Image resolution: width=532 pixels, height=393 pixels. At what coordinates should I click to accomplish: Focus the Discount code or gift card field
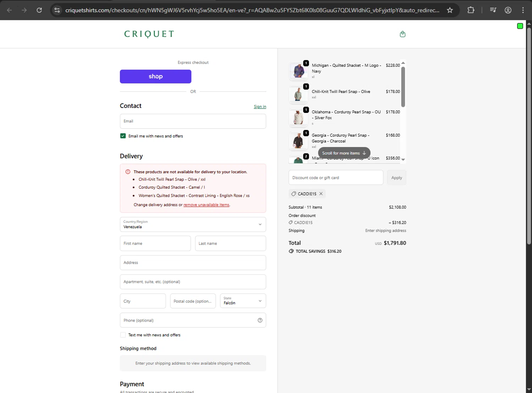(x=336, y=178)
